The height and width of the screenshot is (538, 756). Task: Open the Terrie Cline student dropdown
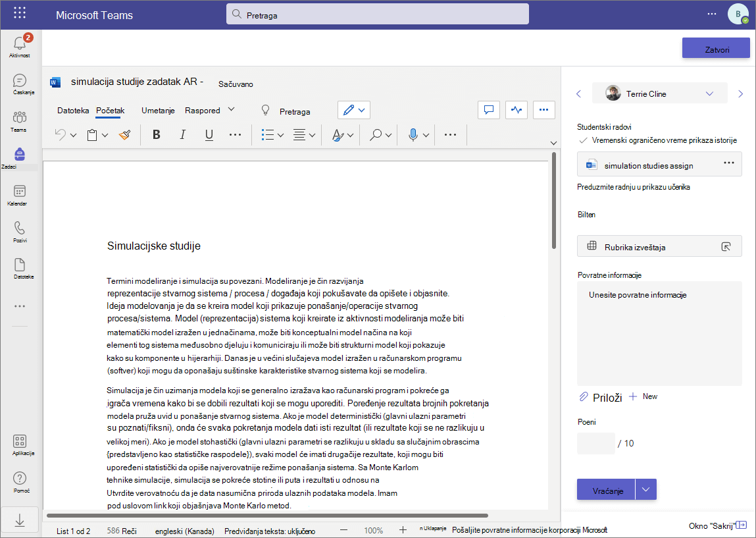pyautogui.click(x=659, y=94)
